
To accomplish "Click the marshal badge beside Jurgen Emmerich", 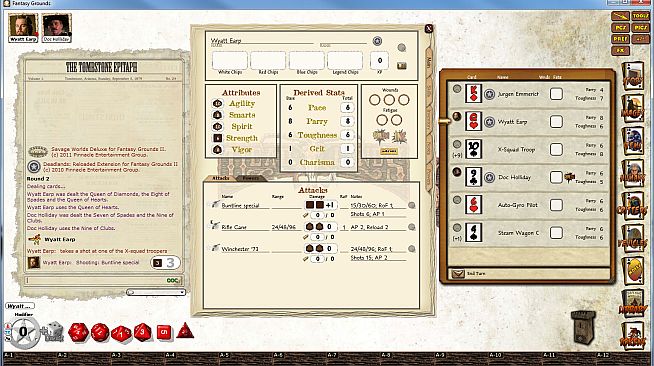I will coord(489,94).
